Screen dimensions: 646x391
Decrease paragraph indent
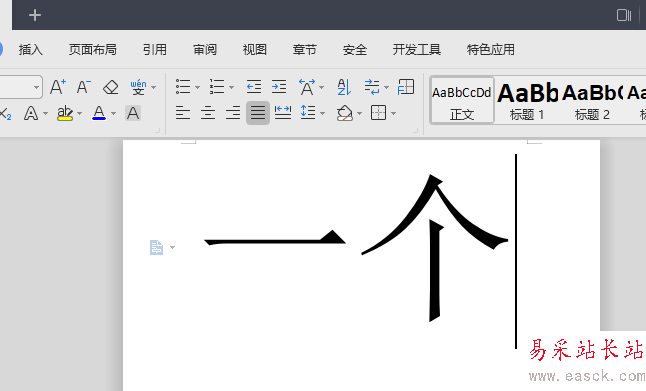(x=254, y=87)
